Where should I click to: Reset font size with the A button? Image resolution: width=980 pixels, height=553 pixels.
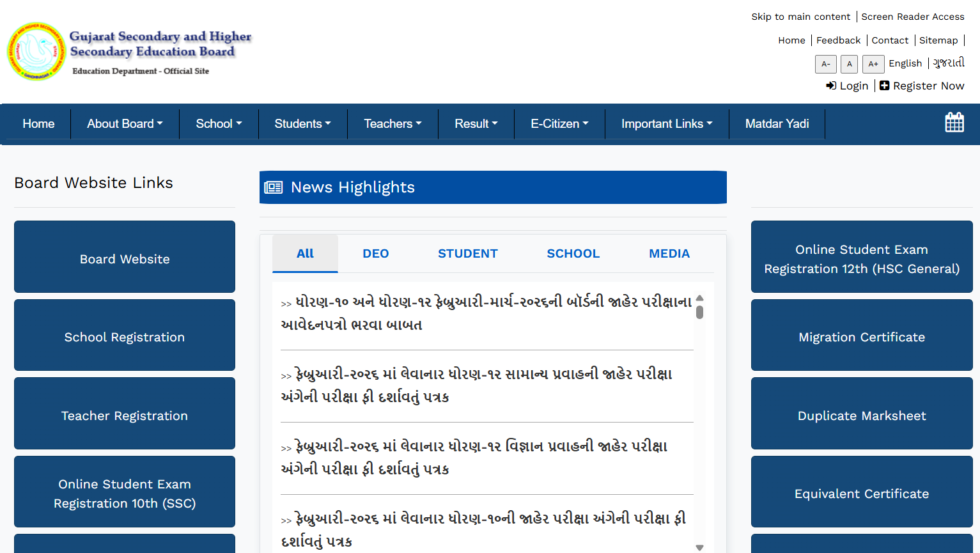point(849,64)
